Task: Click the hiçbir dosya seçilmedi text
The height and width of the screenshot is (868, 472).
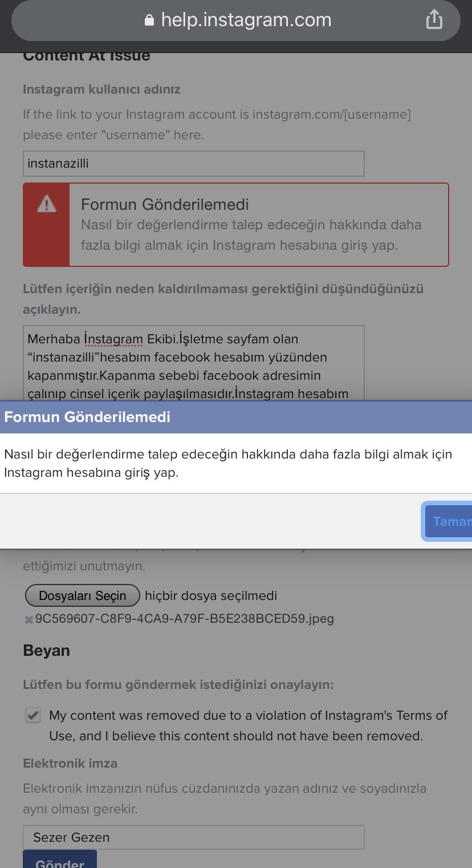Action: pos(211,596)
